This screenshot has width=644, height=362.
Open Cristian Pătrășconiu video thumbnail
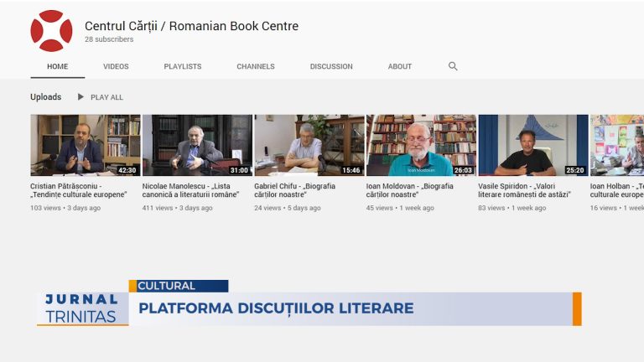click(86, 145)
